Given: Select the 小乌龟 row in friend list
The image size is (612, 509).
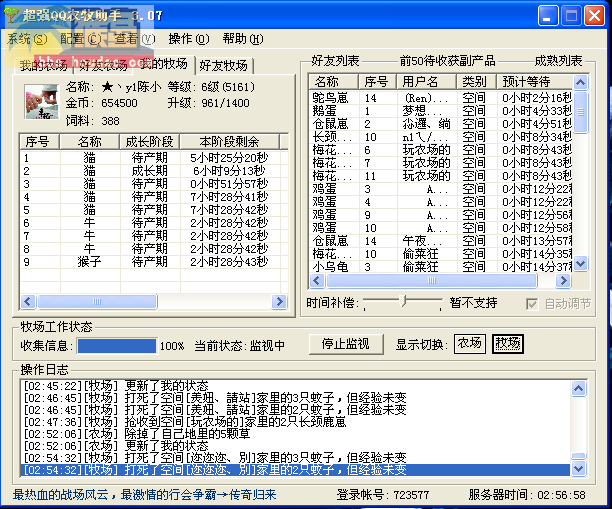Looking at the screenshot, I should click(441, 267).
